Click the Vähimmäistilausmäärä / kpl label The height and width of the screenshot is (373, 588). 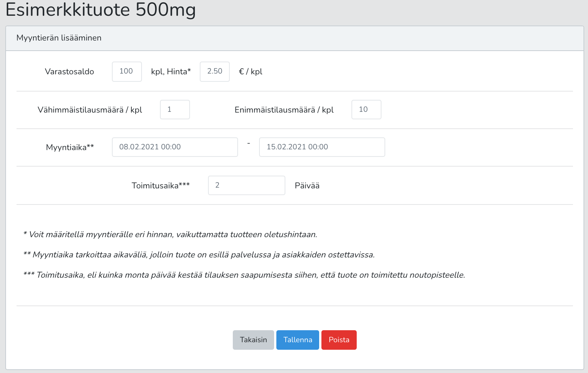(90, 110)
